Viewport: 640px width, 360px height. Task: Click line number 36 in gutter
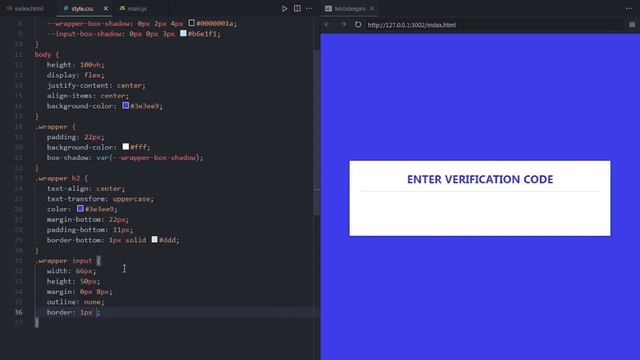(x=18, y=312)
